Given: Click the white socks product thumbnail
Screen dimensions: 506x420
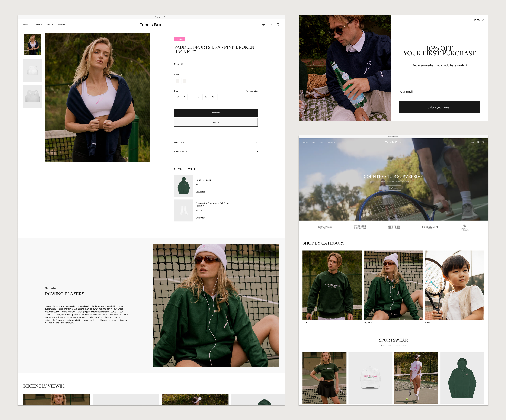Looking at the screenshot, I should click(184, 210).
